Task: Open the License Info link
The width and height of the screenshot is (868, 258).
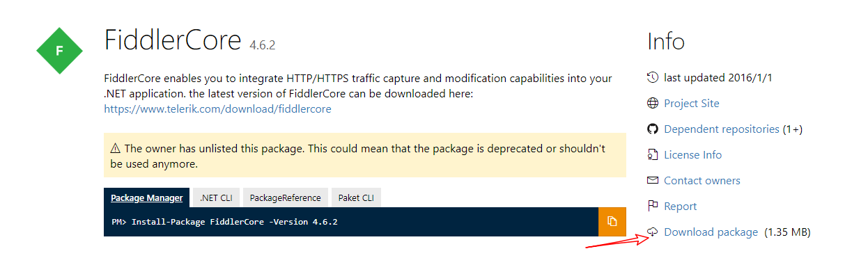Action: tap(693, 155)
